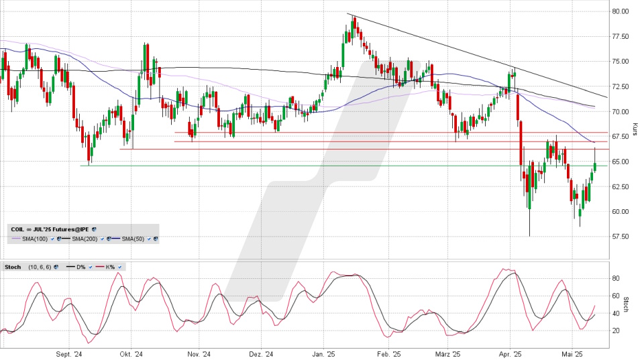Image resolution: width=644 pixels, height=362 pixels.
Task: Click the 20 level on Stoch axis
Action: tap(616, 330)
